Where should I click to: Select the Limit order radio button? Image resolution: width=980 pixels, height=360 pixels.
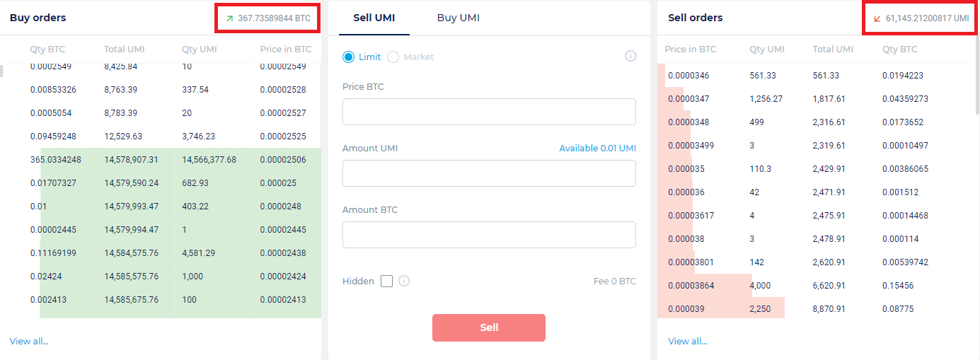point(348,57)
